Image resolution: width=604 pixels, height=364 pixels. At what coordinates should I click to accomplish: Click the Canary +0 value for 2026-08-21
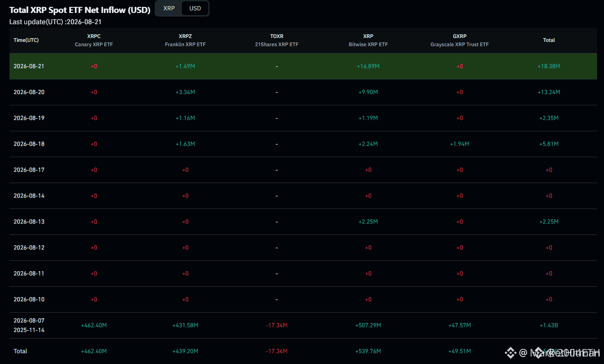point(94,66)
